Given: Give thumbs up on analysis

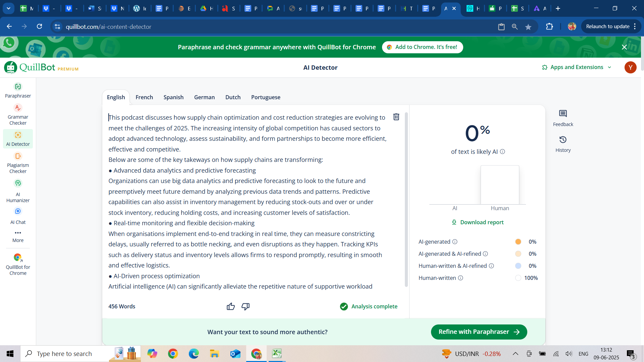Looking at the screenshot, I should [230, 306].
